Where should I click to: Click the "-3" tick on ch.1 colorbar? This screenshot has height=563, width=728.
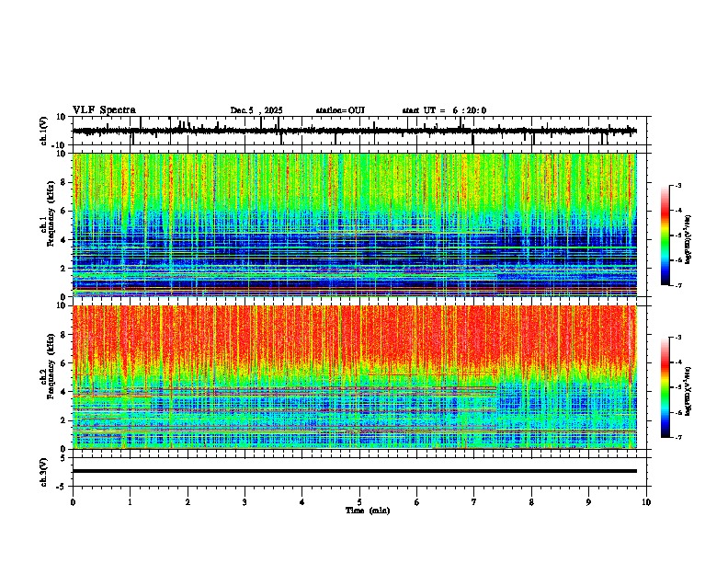click(677, 185)
